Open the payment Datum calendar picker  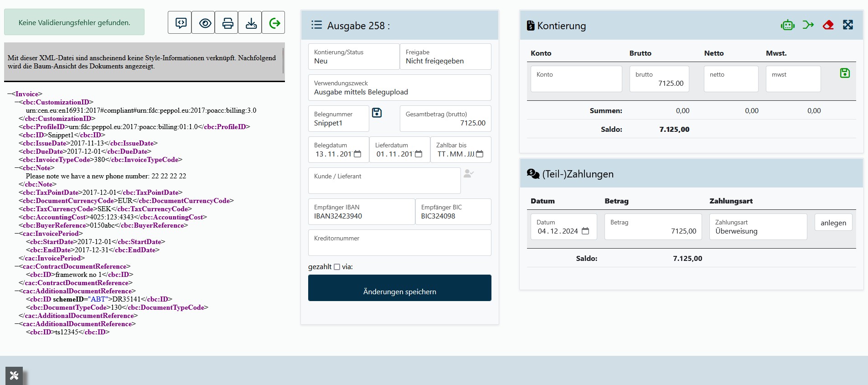click(585, 231)
